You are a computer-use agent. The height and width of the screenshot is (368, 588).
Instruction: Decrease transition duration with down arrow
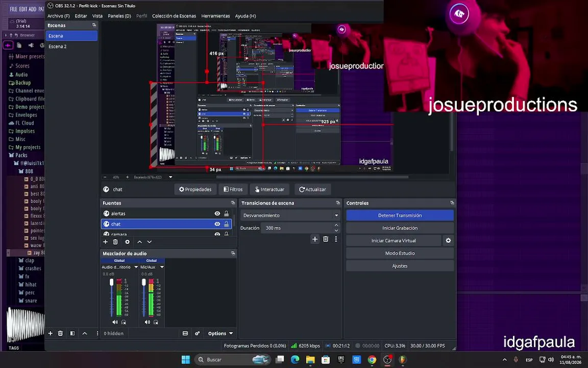(336, 230)
